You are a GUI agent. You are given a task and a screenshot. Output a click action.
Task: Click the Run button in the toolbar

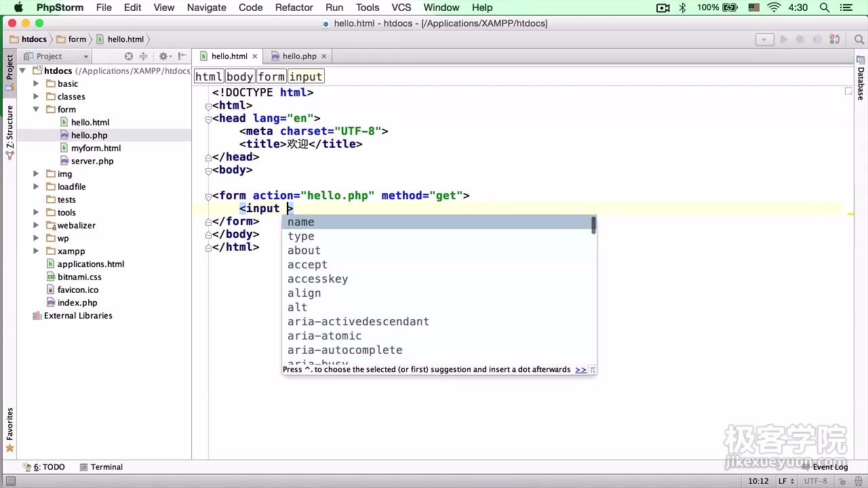(x=784, y=39)
